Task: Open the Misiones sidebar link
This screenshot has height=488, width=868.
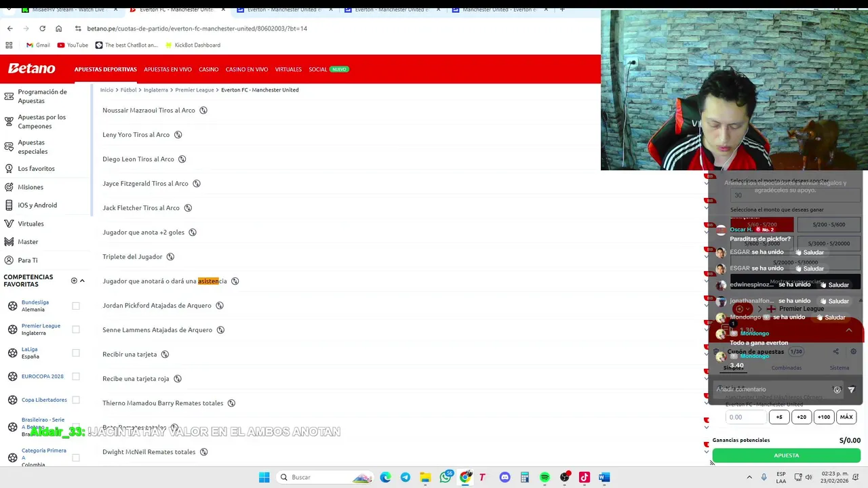Action: tap(31, 187)
